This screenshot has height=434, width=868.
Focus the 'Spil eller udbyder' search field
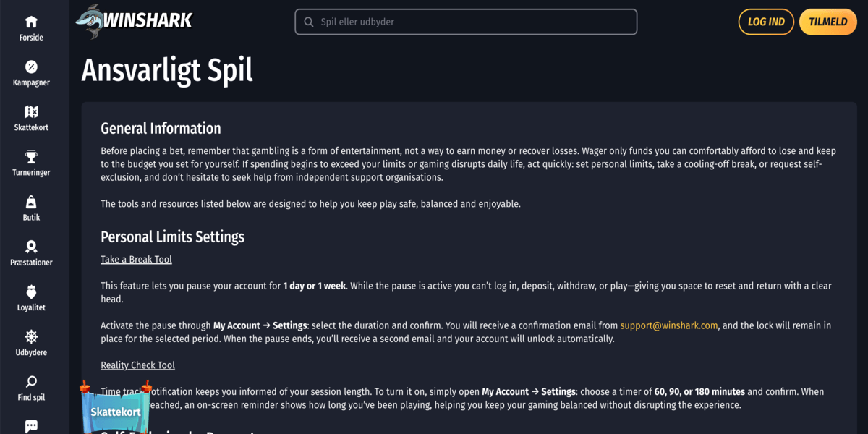pyautogui.click(x=474, y=22)
